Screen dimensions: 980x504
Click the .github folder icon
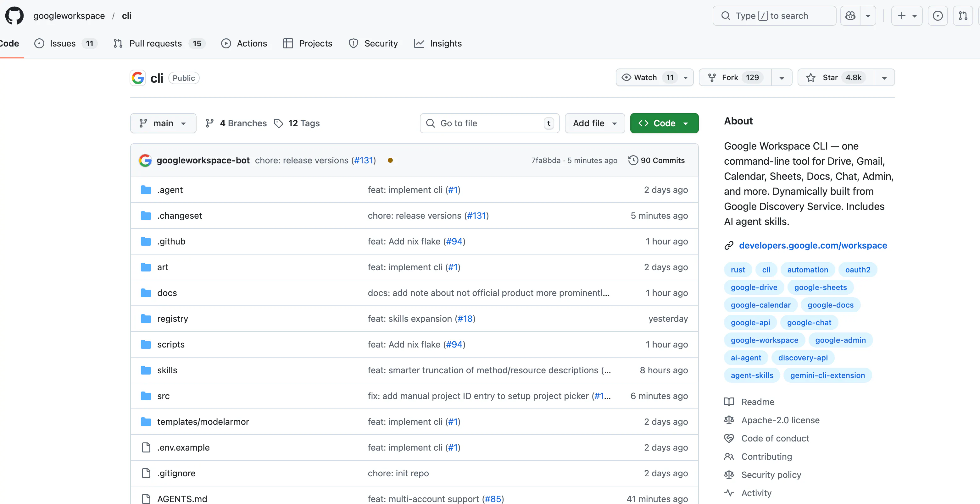tap(146, 241)
